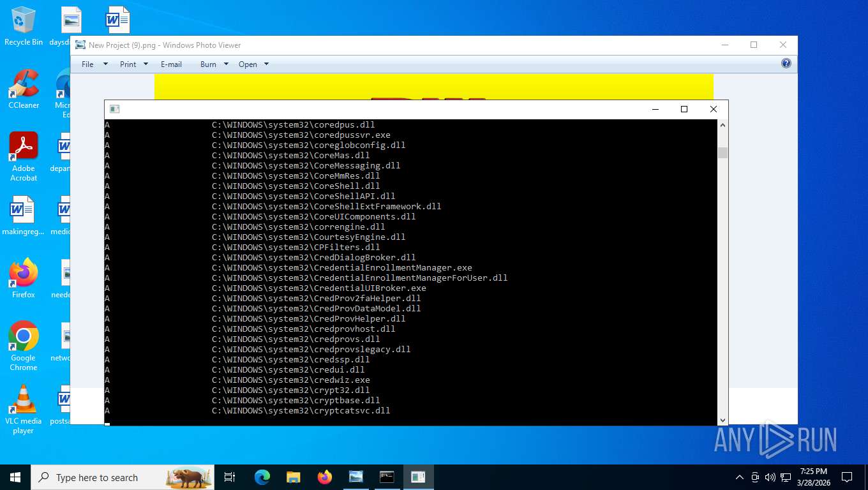Click the CoreMessaging.dll line
868x490 pixels.
point(306,166)
